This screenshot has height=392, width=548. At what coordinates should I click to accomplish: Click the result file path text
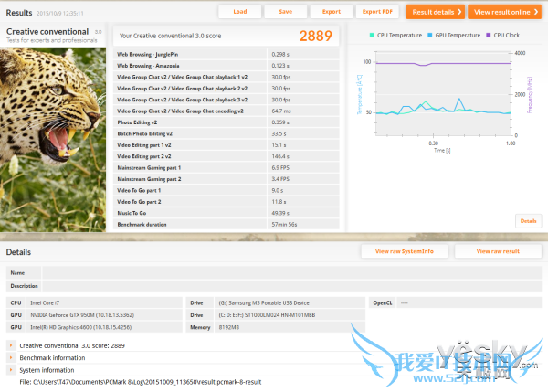pos(140,382)
